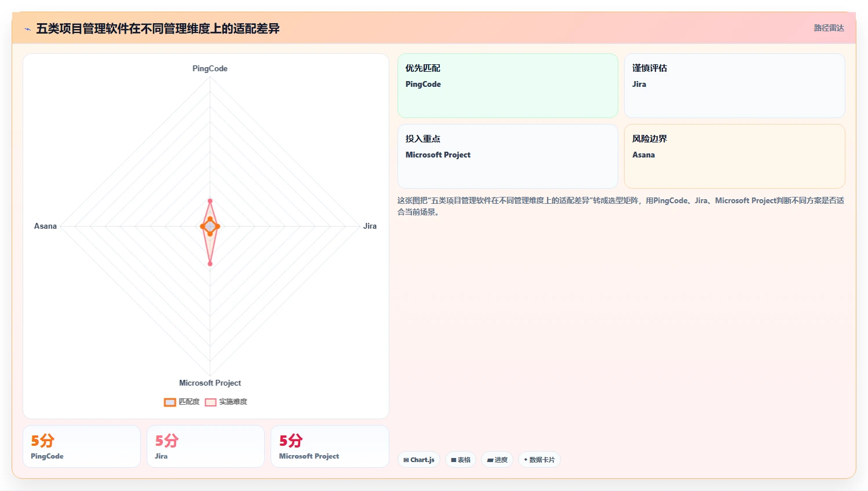Screen dimensions: 868x491
Task: Click the Chart.js tag chip
Action: pyautogui.click(x=419, y=460)
